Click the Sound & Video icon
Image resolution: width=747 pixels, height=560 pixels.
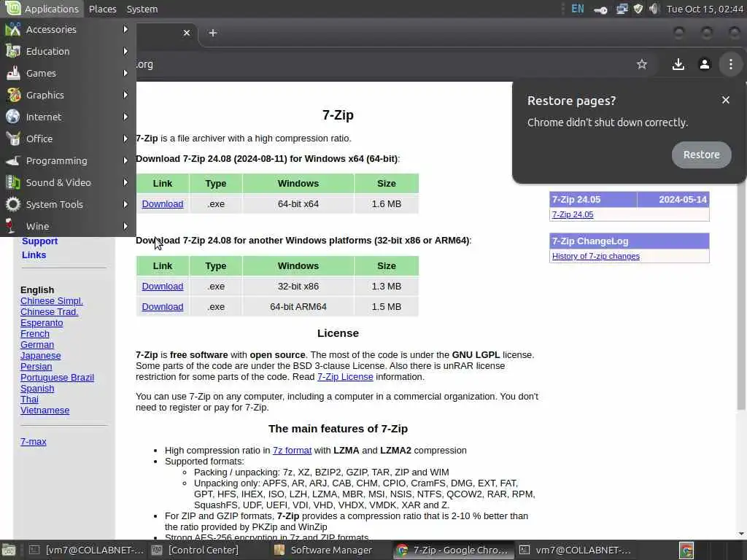(13, 183)
